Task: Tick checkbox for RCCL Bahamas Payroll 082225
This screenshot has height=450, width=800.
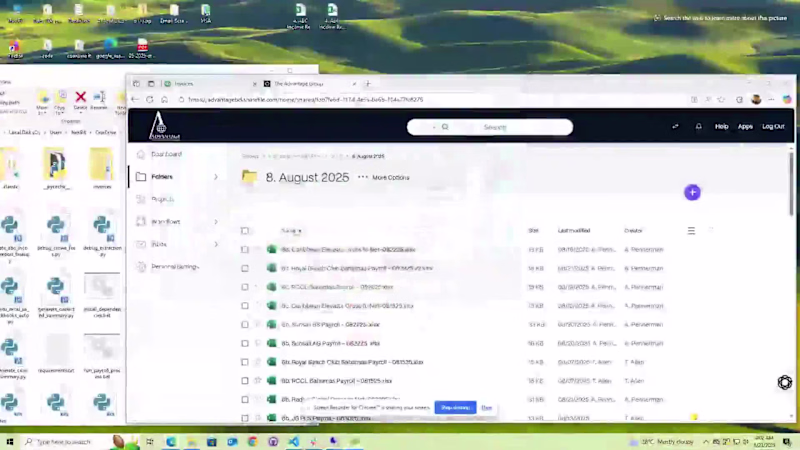Action: tap(245, 287)
